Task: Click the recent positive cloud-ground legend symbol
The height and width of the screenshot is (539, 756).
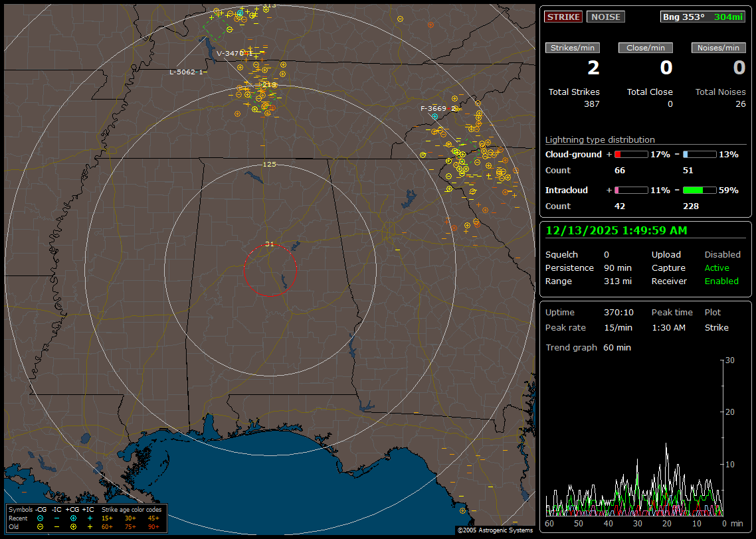Action: 73,518
